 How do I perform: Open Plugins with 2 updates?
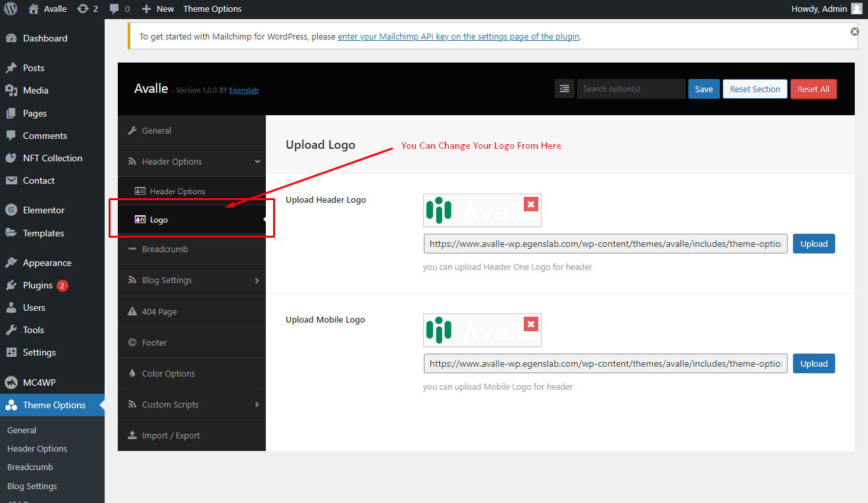[52, 285]
